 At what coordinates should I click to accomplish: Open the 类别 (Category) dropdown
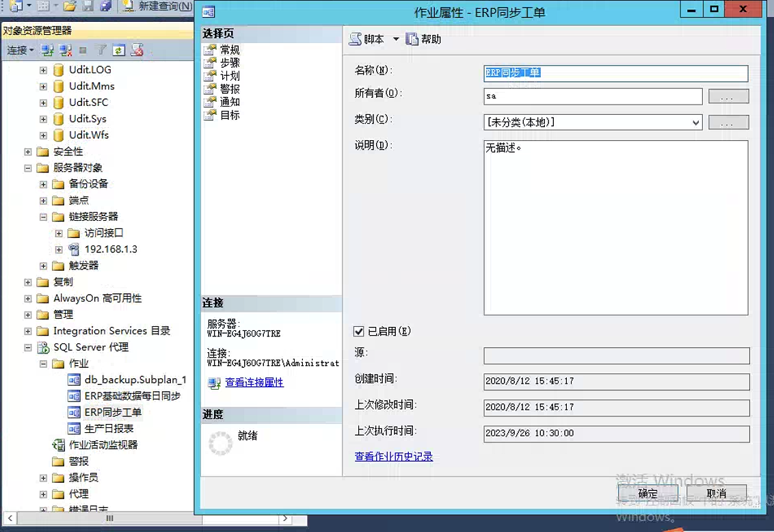695,122
